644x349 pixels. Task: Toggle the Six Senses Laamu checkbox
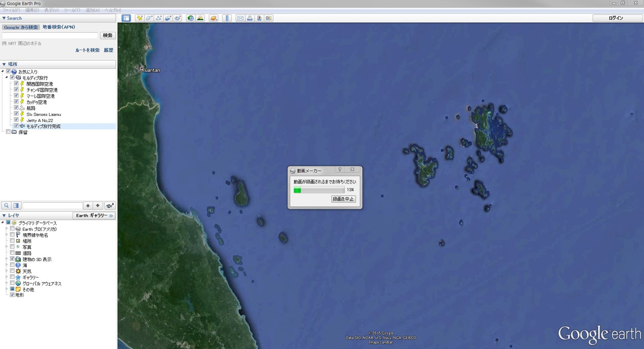click(16, 114)
